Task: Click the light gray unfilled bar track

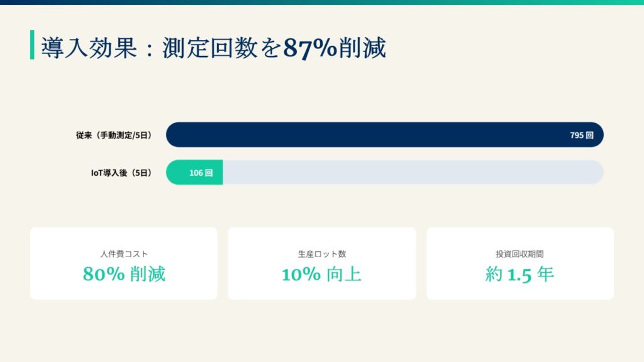Action: pos(412,172)
